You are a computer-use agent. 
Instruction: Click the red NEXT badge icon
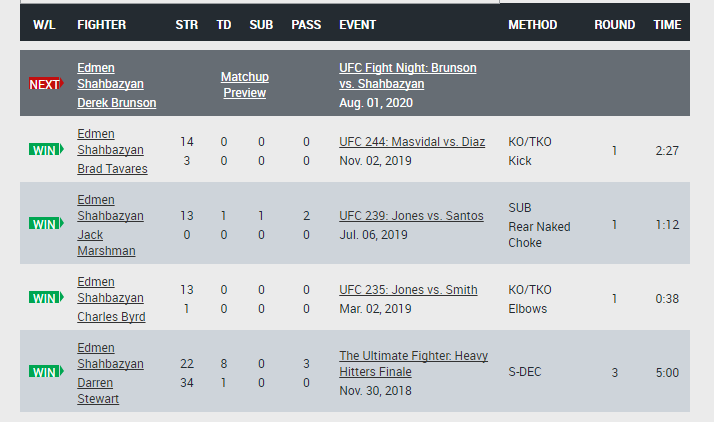point(46,84)
